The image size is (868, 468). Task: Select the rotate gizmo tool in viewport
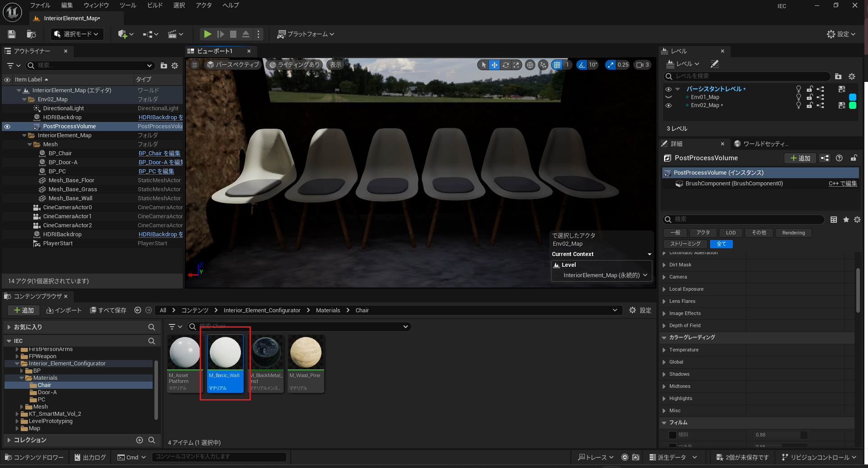coord(506,65)
